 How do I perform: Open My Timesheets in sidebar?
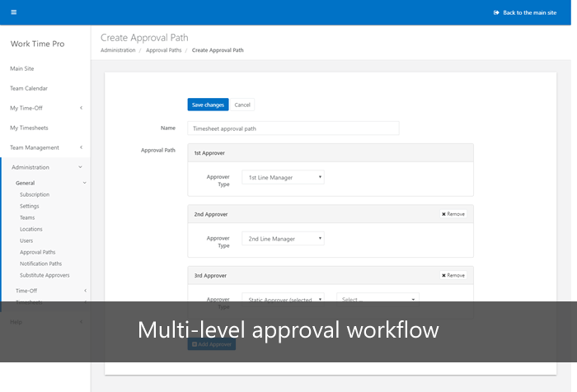pos(29,128)
